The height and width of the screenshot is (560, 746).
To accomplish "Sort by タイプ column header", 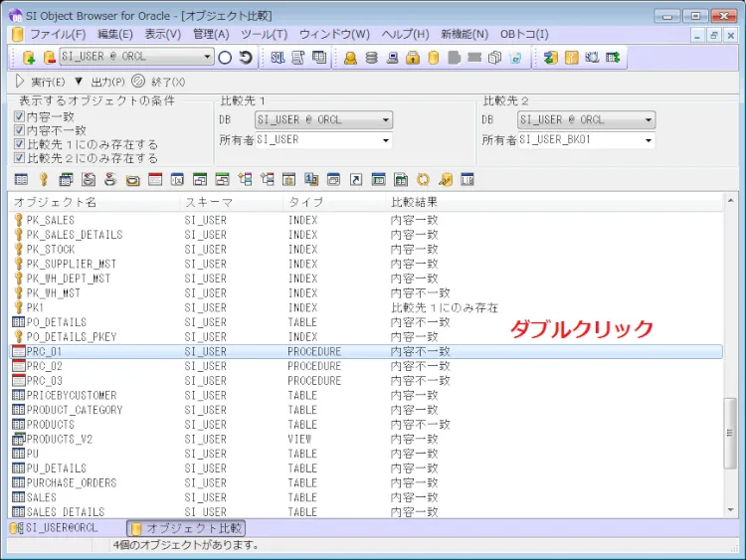I will point(333,202).
